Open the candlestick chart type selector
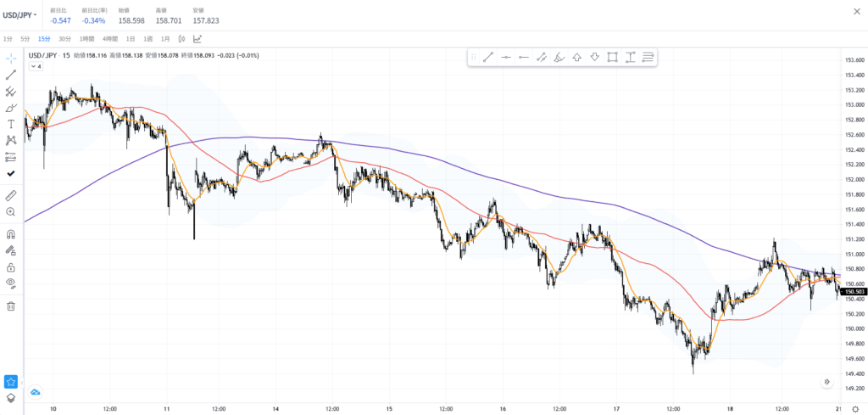This screenshot has width=868, height=415. point(181,38)
